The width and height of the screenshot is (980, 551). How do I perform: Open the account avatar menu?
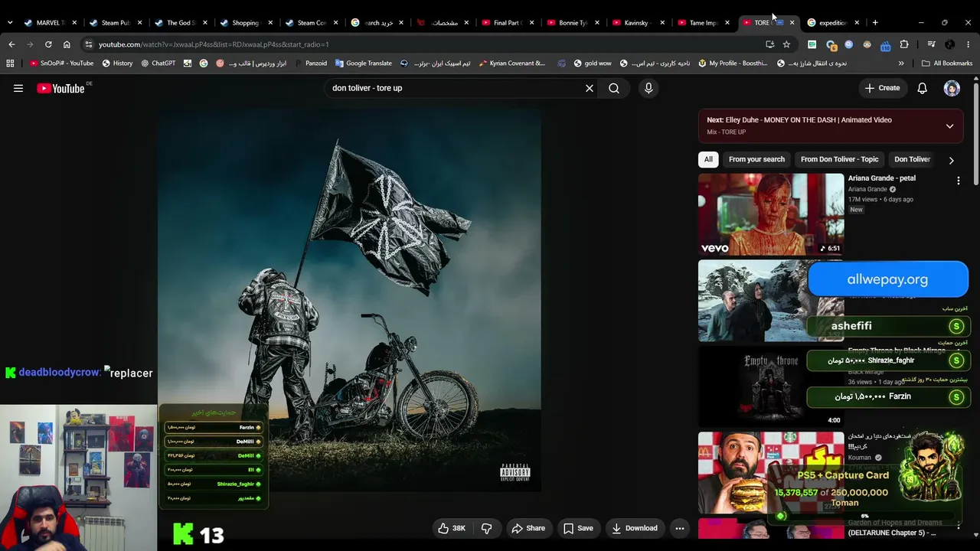pyautogui.click(x=952, y=88)
